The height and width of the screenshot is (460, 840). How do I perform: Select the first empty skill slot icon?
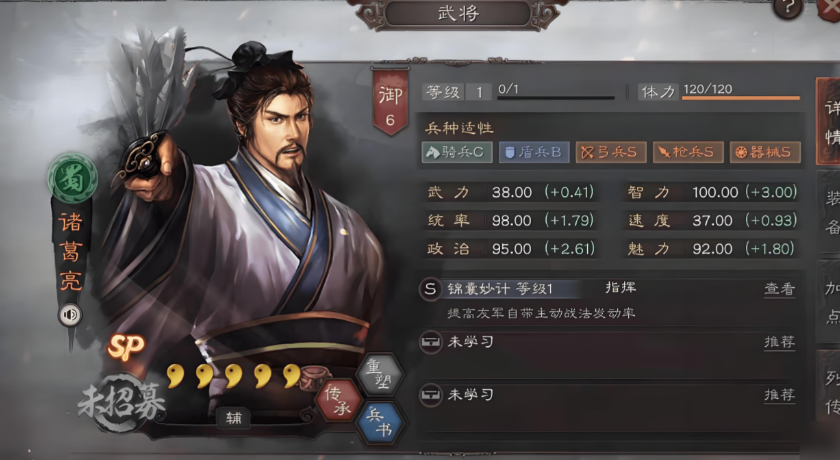(430, 342)
